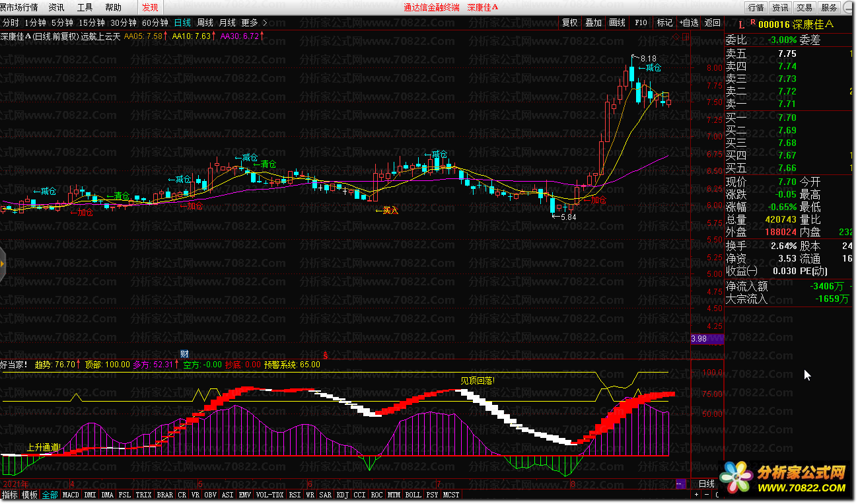Expand the 更多 periods list
Viewport: 858px width, 504px height.
click(x=254, y=22)
